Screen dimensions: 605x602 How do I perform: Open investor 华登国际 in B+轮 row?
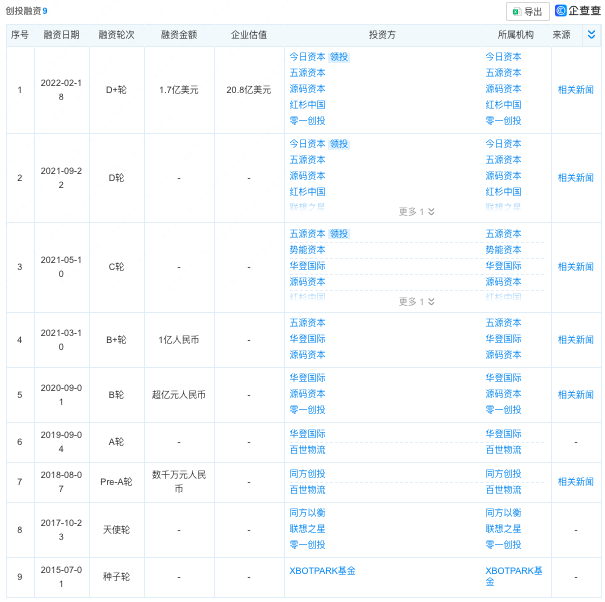point(308,339)
